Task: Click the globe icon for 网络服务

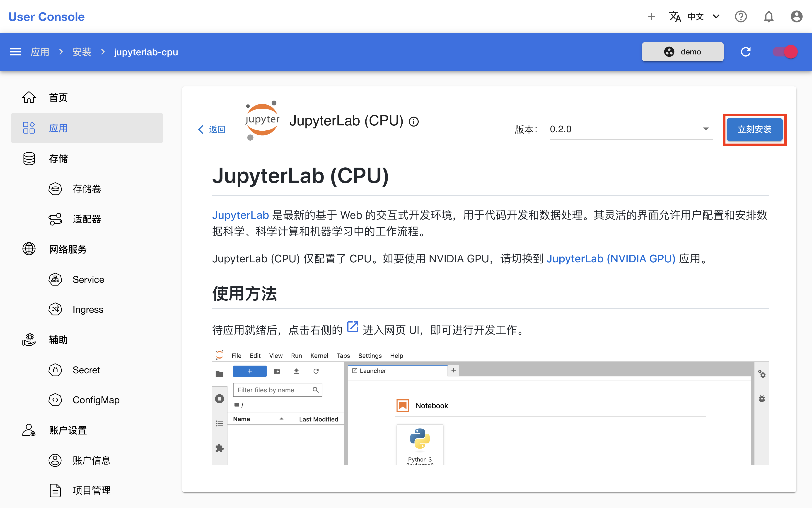Action: point(29,249)
